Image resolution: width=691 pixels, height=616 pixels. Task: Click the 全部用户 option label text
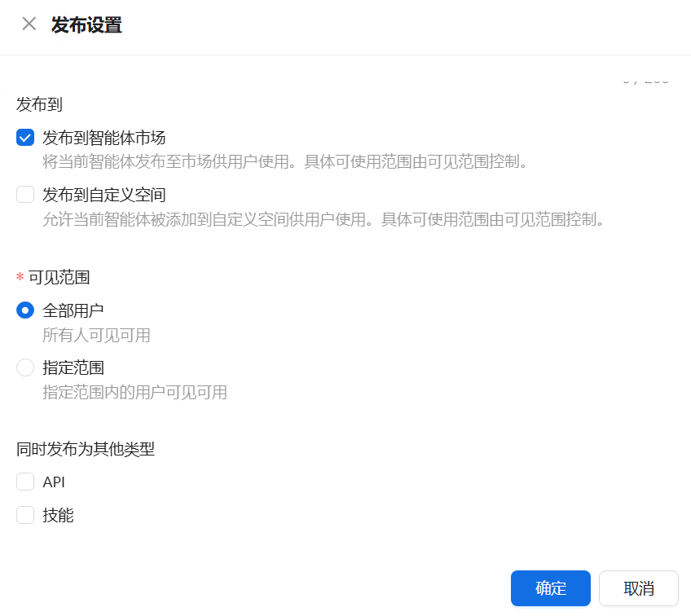point(73,310)
